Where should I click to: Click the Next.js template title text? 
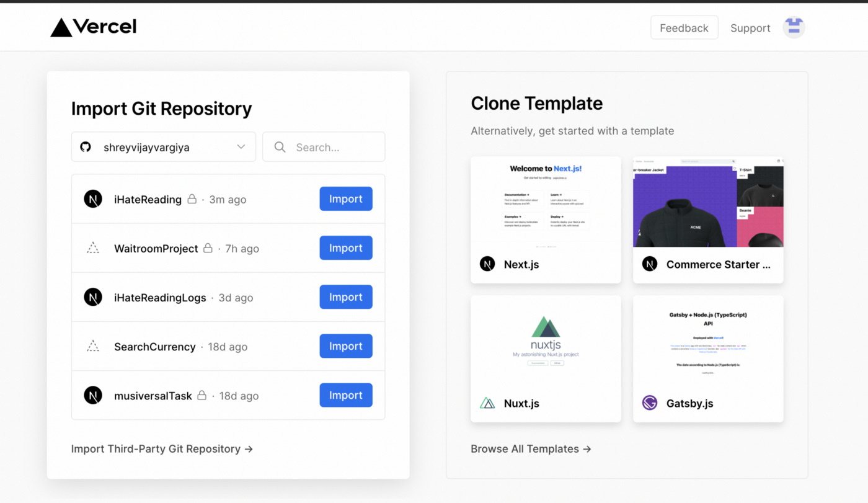521,264
